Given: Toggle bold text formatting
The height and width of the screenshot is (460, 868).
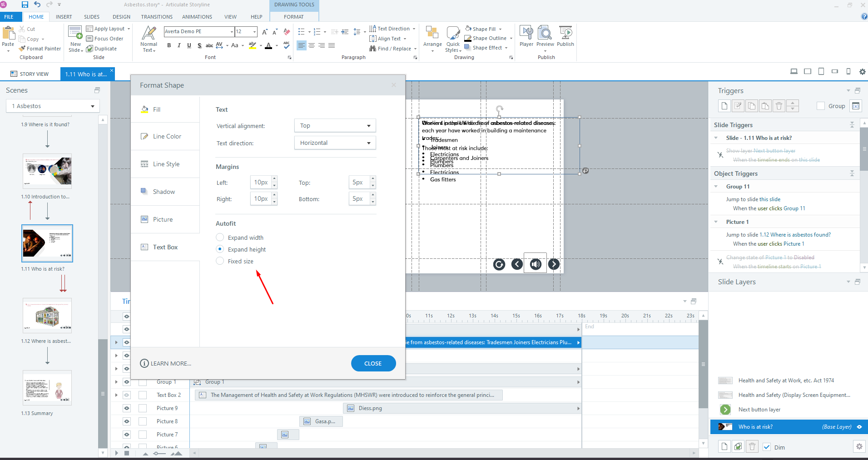Looking at the screenshot, I should click(x=169, y=45).
